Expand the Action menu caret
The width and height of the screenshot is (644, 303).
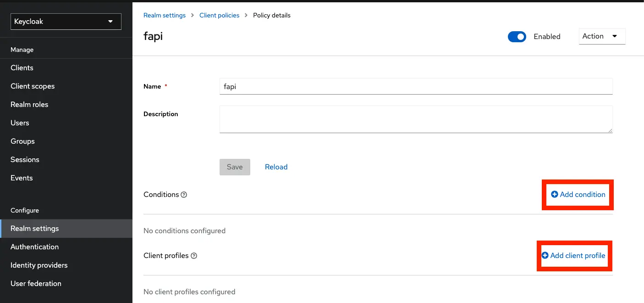tap(614, 36)
